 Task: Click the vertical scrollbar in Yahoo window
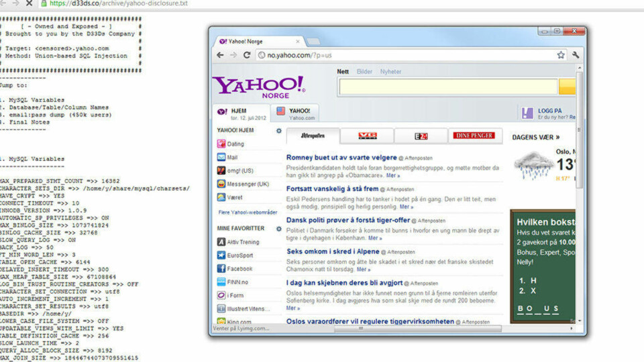[x=579, y=129]
